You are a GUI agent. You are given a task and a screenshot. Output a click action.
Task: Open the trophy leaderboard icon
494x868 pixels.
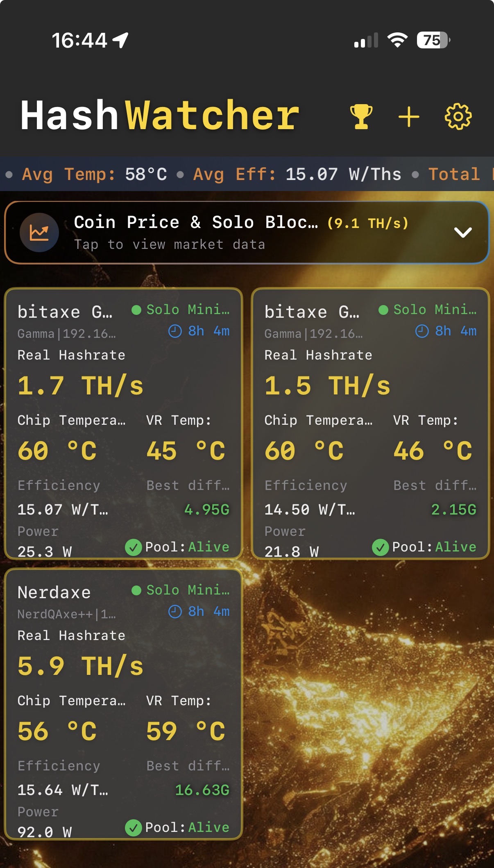[361, 117]
